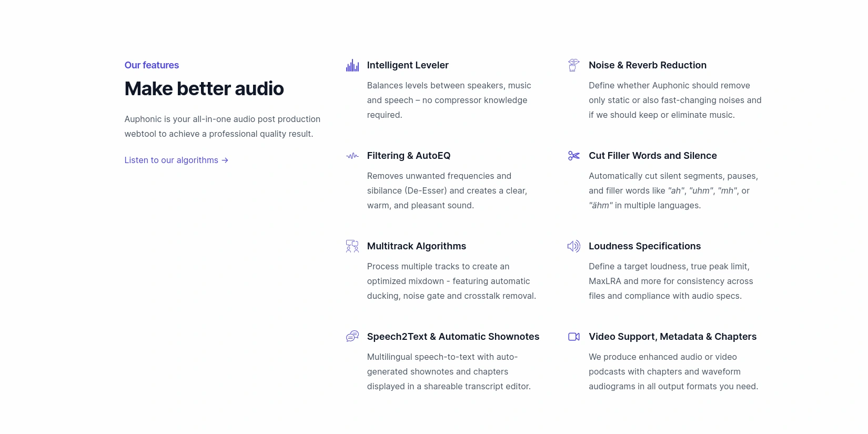Click the Make better audio title

(x=204, y=89)
